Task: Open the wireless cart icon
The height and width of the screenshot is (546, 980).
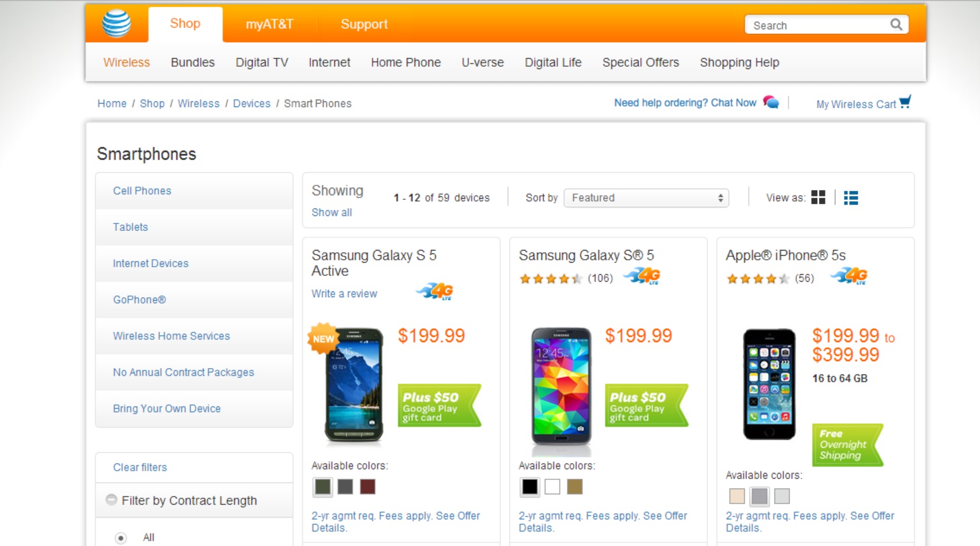Action: pyautogui.click(x=905, y=102)
